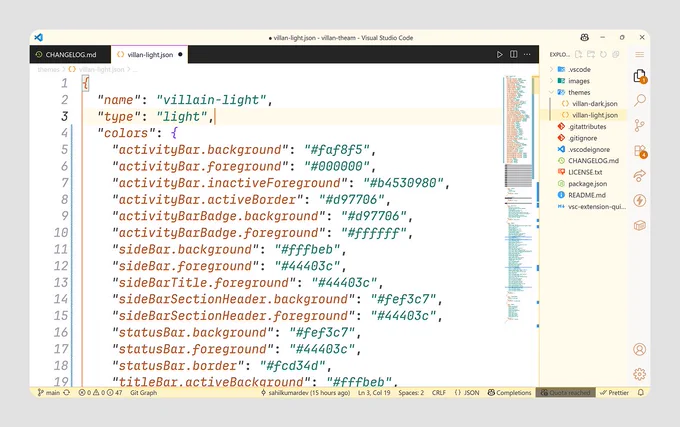Click the sync changes icon beside main

(x=66, y=392)
